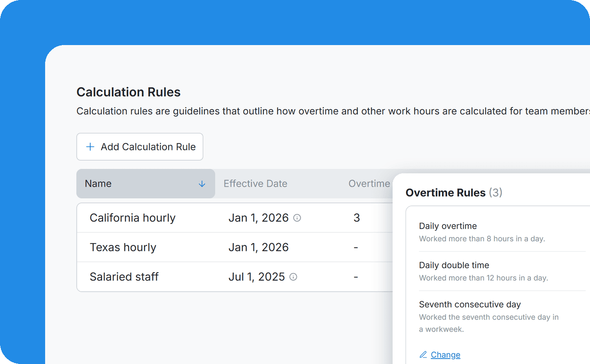
Task: Click the Jan 1, 2026 date for Texas hourly
Action: tap(259, 247)
